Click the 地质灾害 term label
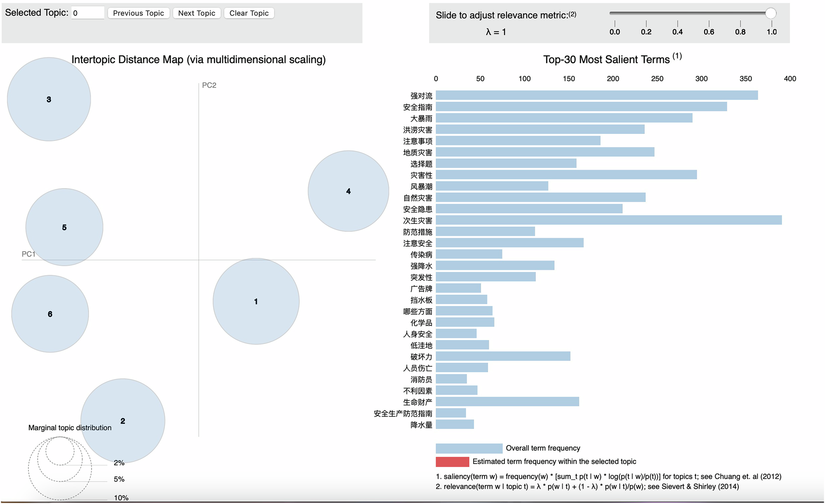This screenshot has width=825, height=504. (x=417, y=152)
